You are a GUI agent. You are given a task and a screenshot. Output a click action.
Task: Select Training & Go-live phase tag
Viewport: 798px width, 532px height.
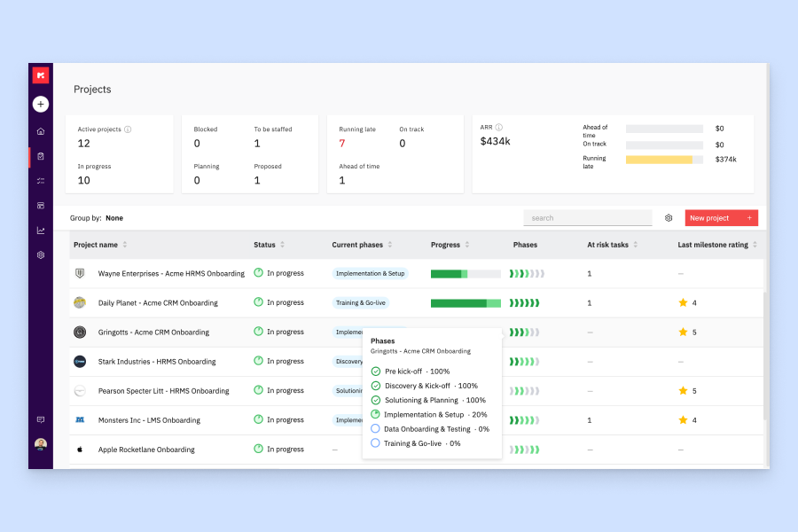coord(360,303)
